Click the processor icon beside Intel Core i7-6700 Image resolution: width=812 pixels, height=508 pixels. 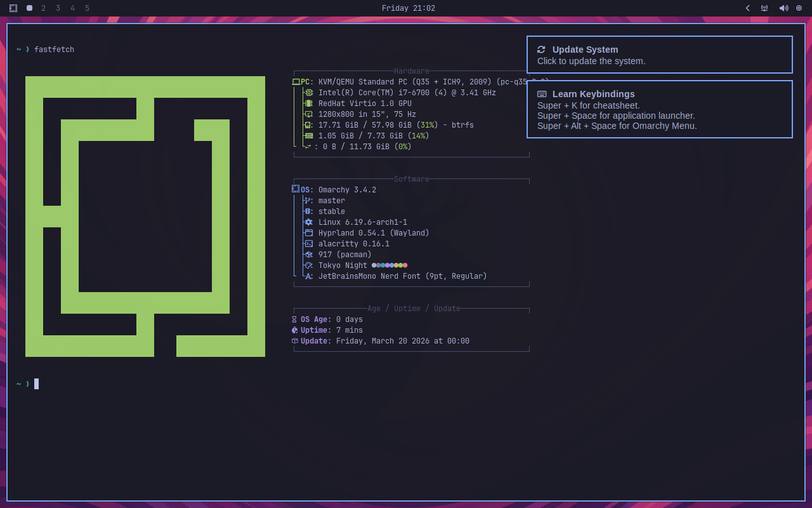click(308, 92)
